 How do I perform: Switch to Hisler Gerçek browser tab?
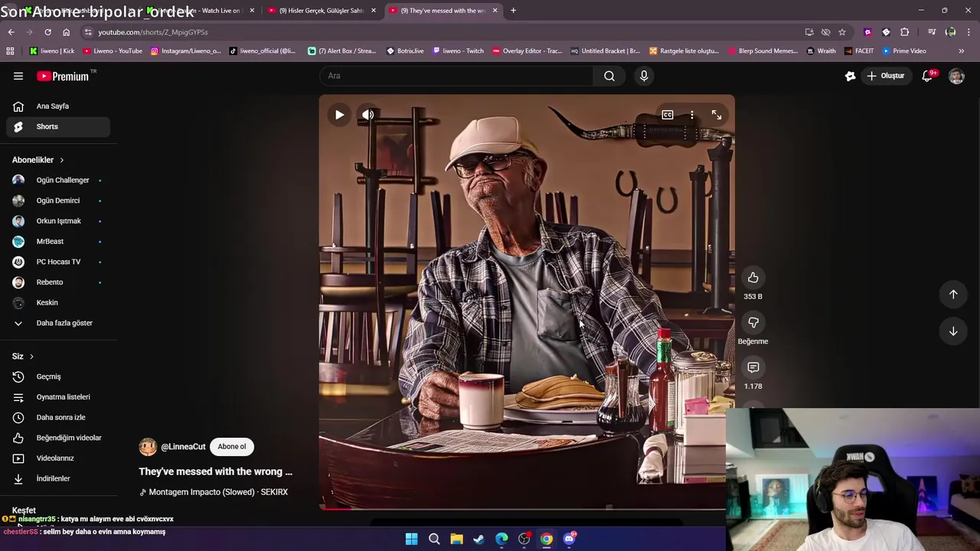tap(321, 11)
